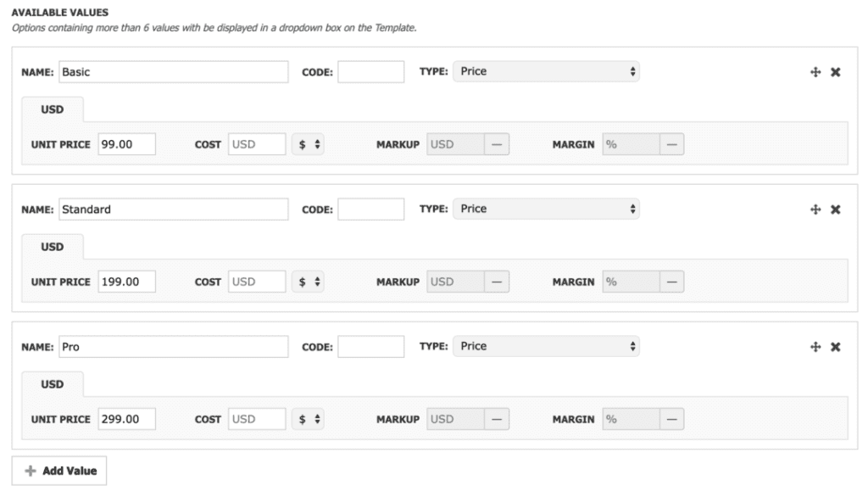The image size is (868, 497).
Task: Open the Type dropdown for Standard value
Action: click(547, 209)
